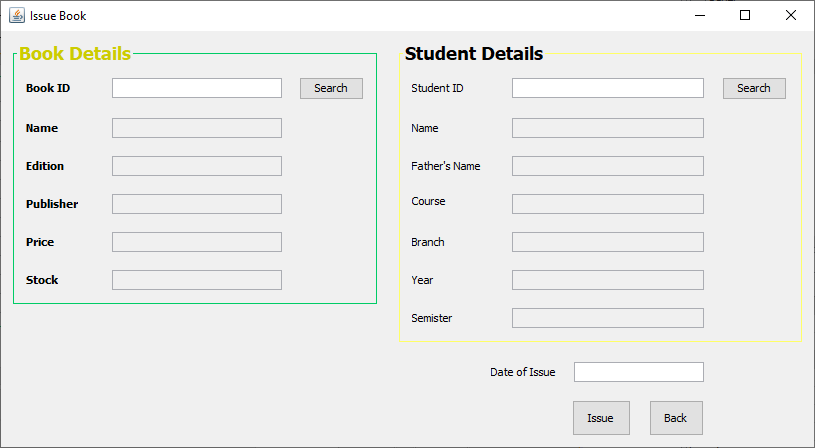
Task: Select the Year field
Action: coord(607,280)
